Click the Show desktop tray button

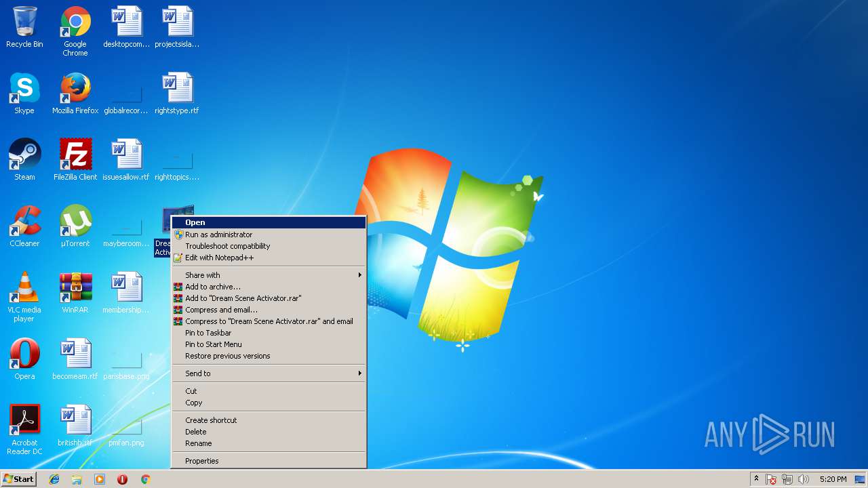[861, 479]
